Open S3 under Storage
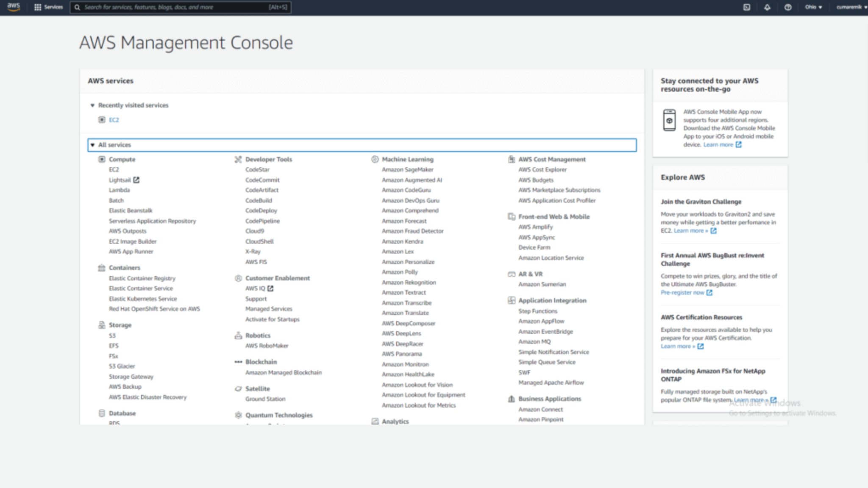The image size is (868, 488). coord(112,335)
